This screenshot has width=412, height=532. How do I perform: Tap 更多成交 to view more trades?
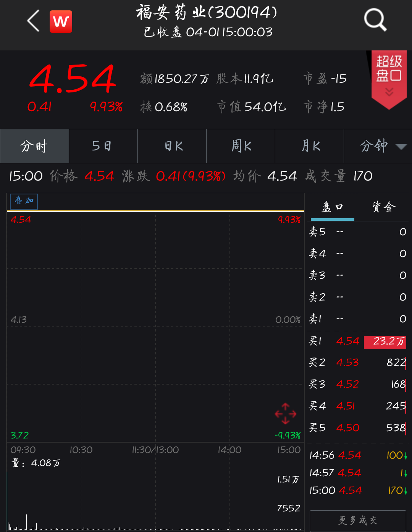357,521
